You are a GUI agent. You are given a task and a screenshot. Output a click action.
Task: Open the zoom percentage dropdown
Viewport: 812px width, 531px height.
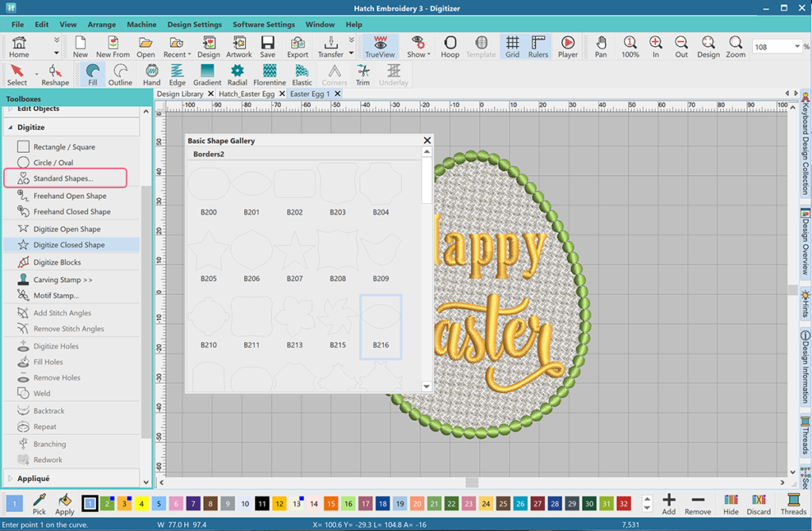[797, 48]
